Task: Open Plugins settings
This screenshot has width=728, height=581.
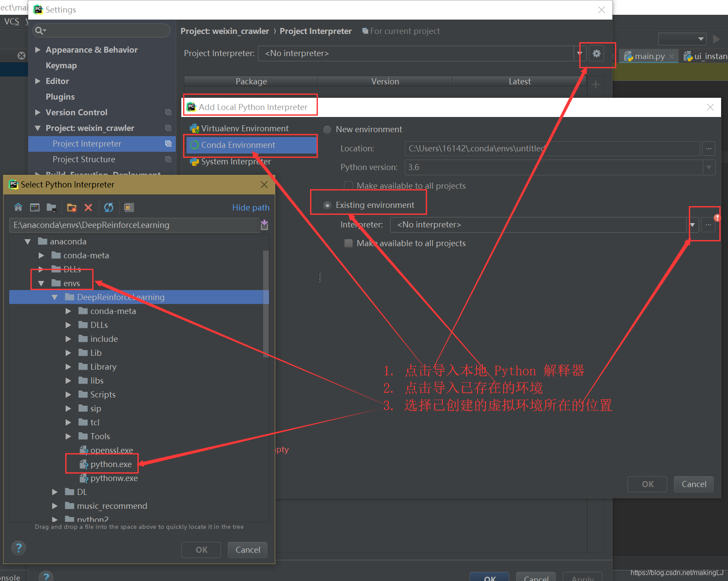Action: point(60,97)
